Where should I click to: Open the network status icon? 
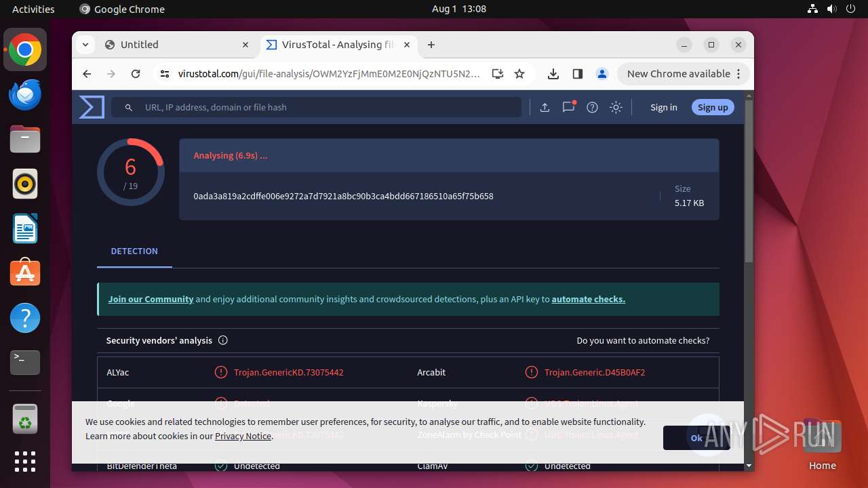coord(813,9)
